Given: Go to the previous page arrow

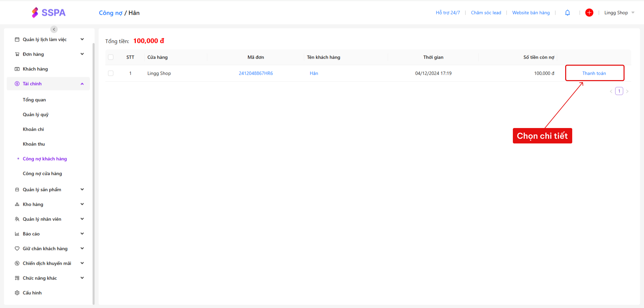Looking at the screenshot, I should point(611,91).
